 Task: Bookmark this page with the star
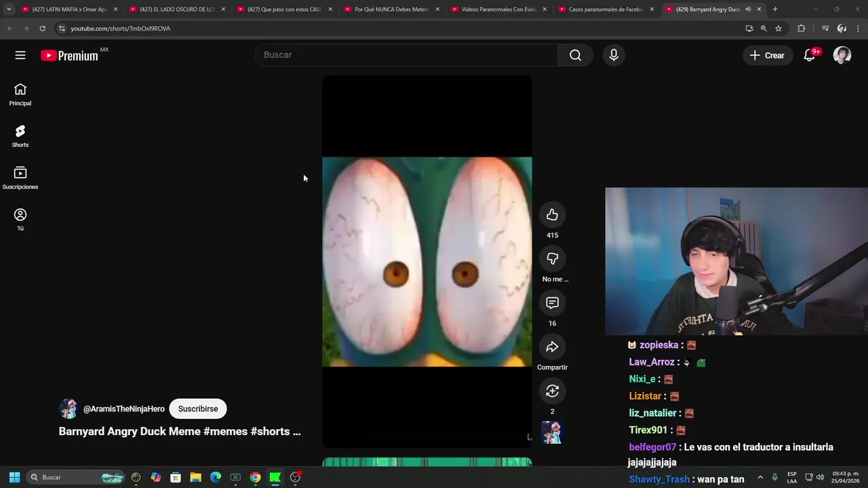pos(778,28)
